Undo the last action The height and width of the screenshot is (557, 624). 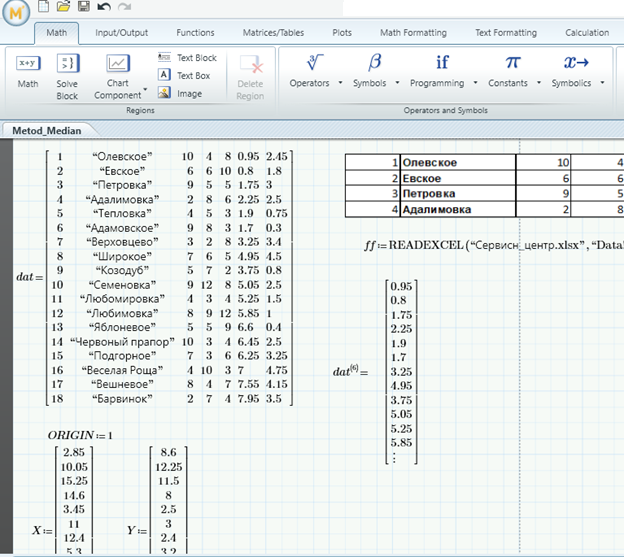(x=104, y=7)
